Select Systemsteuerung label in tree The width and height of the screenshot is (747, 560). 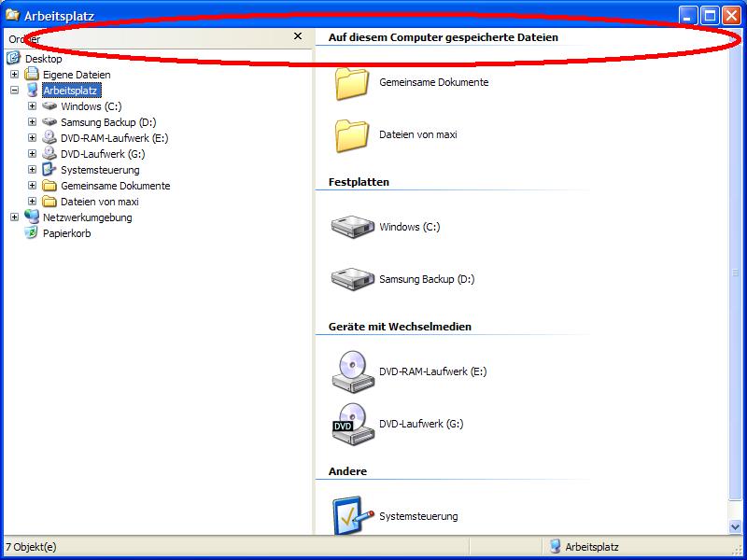(x=100, y=170)
